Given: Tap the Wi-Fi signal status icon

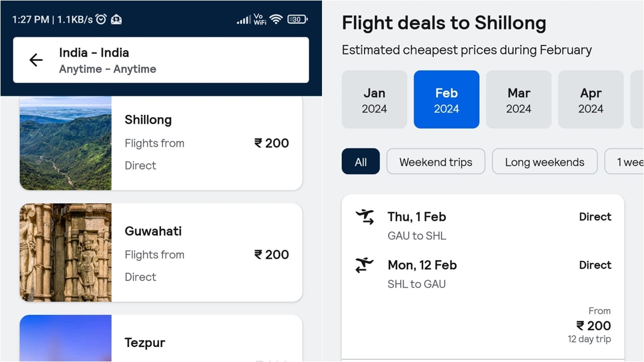Looking at the screenshot, I should [x=276, y=19].
